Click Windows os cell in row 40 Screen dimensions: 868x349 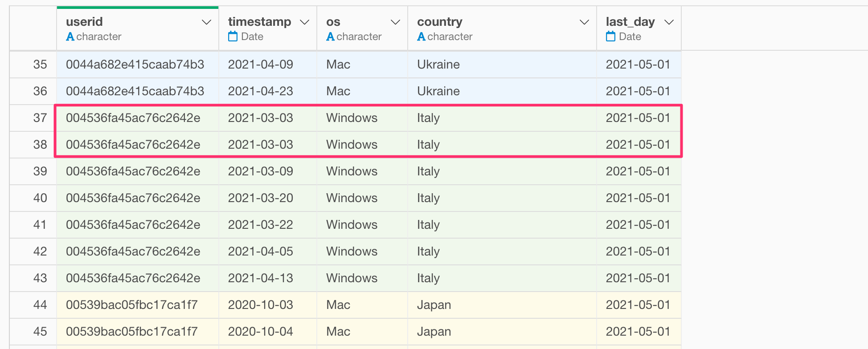362,198
